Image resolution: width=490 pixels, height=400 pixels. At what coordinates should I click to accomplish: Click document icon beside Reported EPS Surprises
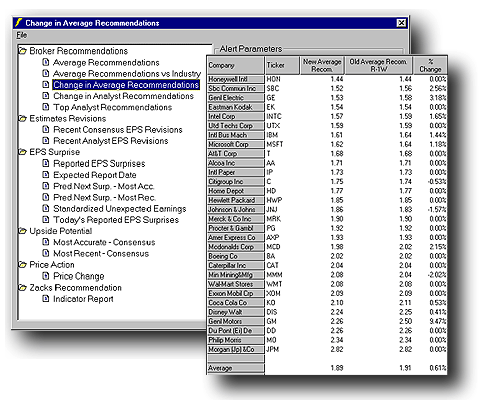click(x=46, y=163)
